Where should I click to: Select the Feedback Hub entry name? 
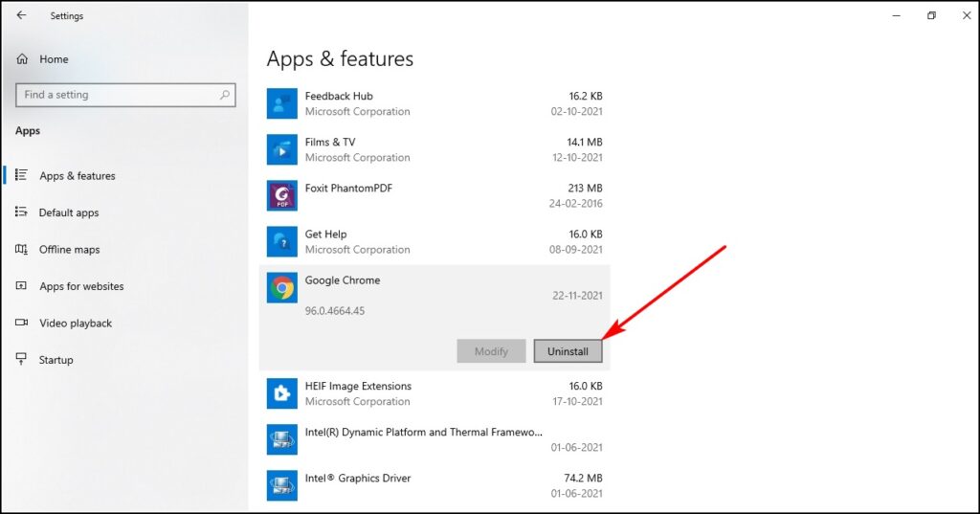339,96
